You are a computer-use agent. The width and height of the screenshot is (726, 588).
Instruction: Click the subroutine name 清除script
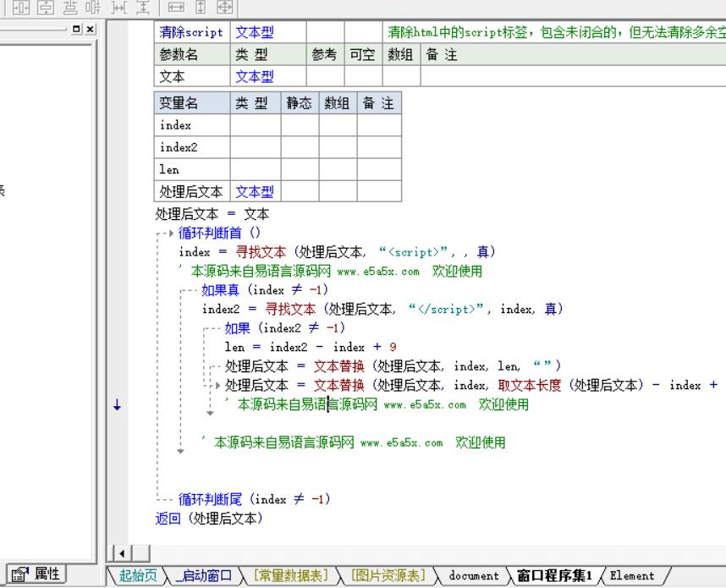(191, 32)
